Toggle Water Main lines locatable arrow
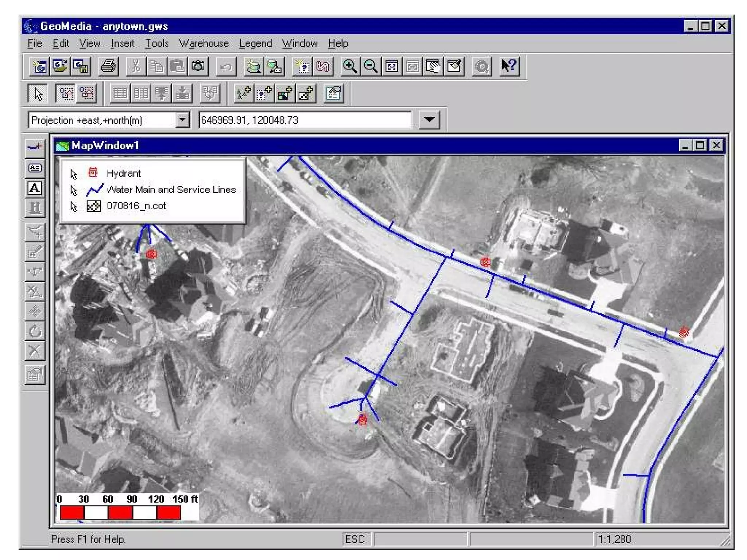 coord(74,190)
